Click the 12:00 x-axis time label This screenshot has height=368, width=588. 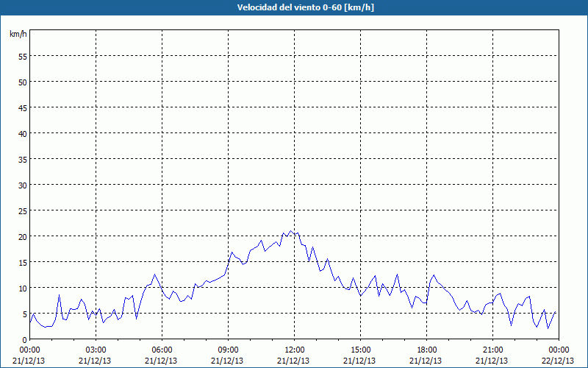295,350
